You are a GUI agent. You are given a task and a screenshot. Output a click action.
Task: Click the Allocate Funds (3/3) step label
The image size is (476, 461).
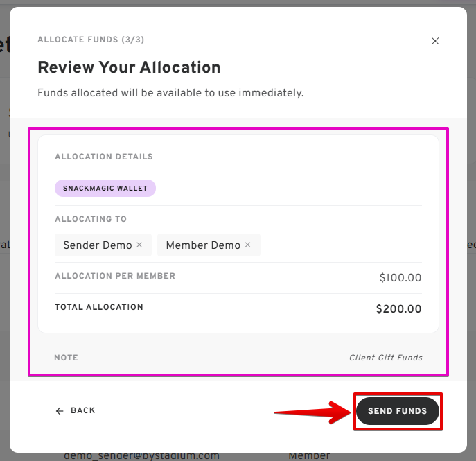pyautogui.click(x=91, y=40)
